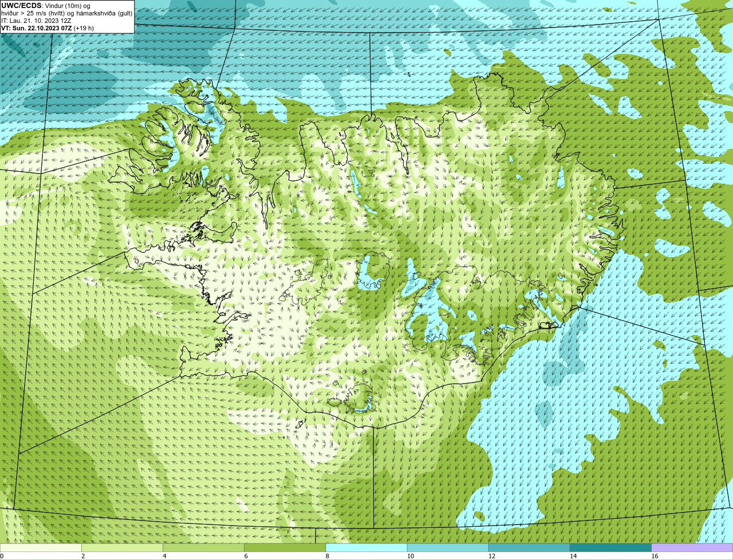Click the 8–10 m/s light cyan legend swatch
Screen dimensions: 733x560
366,547
